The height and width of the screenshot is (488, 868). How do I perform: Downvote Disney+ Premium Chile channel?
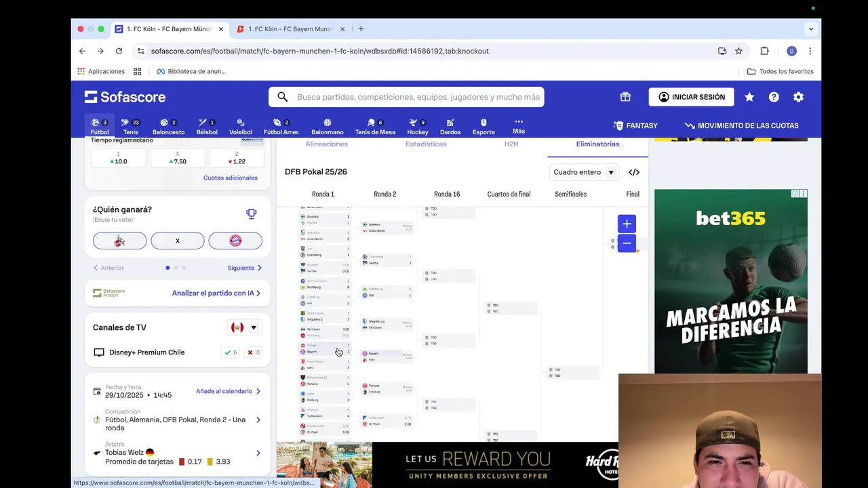[x=254, y=352]
